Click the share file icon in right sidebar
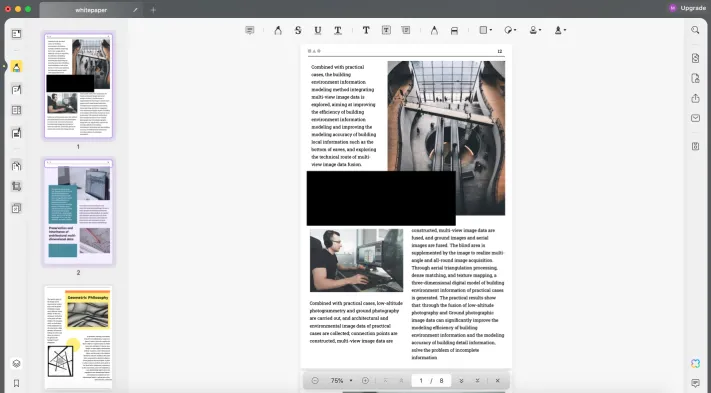The image size is (711, 393). [x=695, y=98]
